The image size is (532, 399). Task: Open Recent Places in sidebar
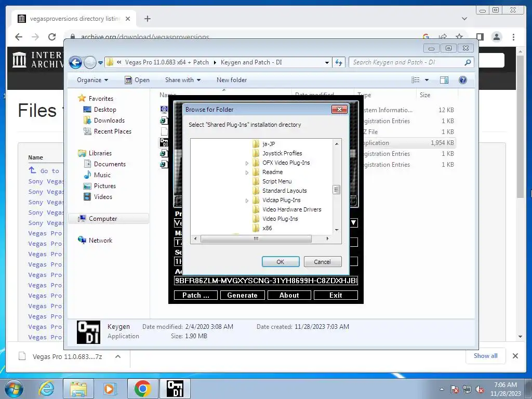107,131
